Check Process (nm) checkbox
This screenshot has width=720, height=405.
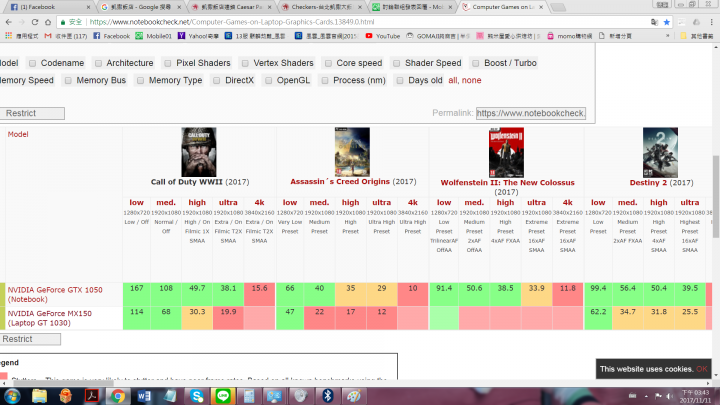tap(325, 81)
